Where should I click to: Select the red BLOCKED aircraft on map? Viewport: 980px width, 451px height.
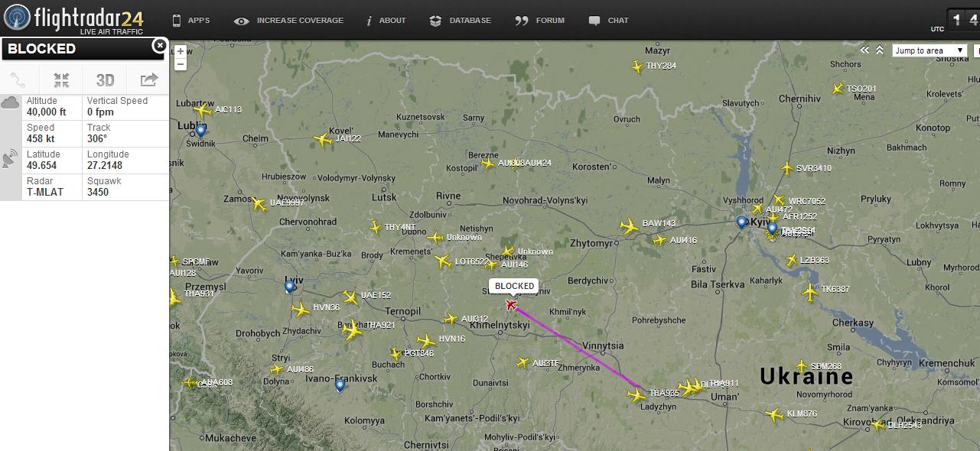coord(511,305)
